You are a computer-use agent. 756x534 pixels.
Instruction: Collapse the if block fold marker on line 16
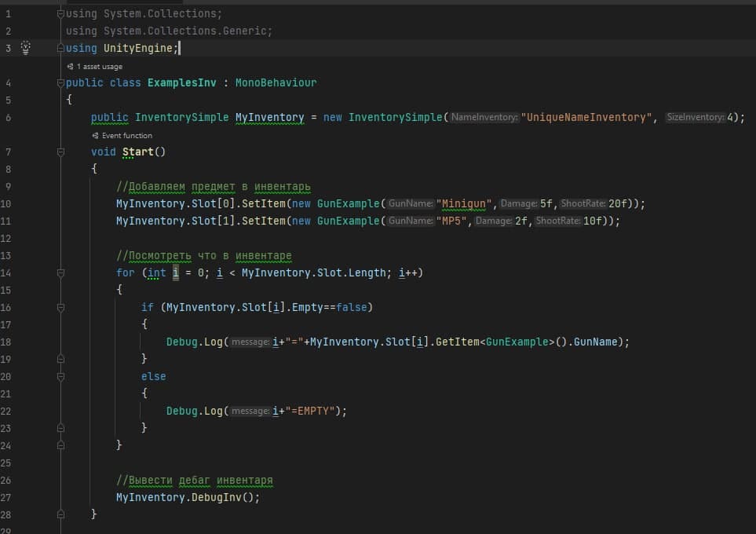[x=61, y=307]
